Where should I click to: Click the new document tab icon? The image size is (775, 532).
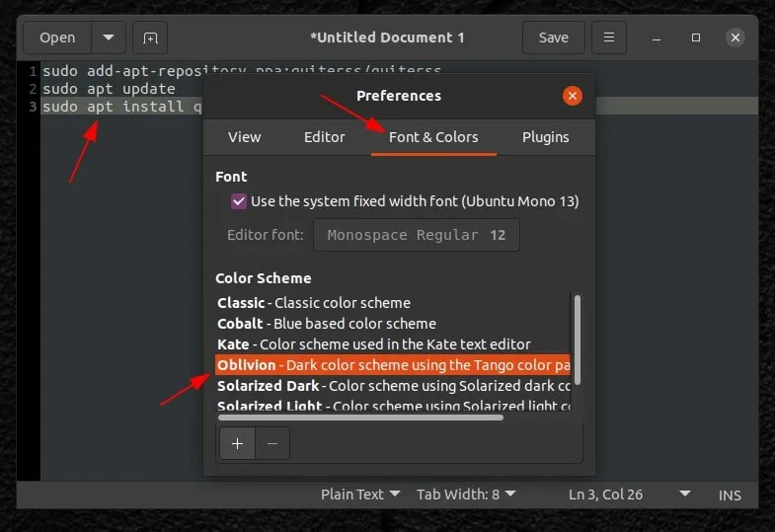pos(150,38)
